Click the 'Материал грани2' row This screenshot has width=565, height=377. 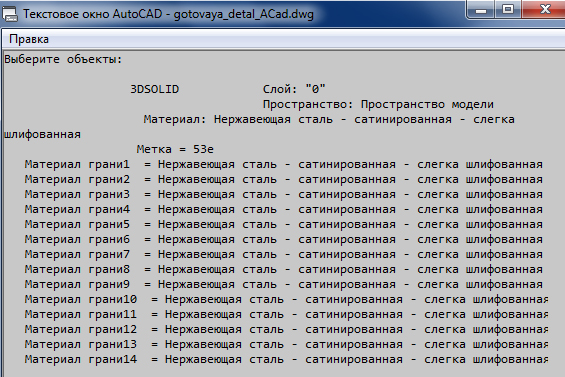click(284, 179)
